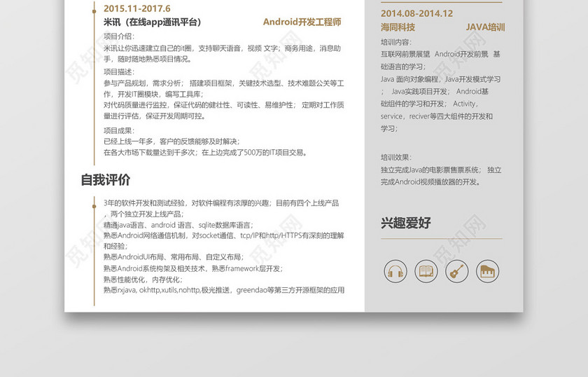Click the line starting service，reciver等四大组件

[437, 116]
